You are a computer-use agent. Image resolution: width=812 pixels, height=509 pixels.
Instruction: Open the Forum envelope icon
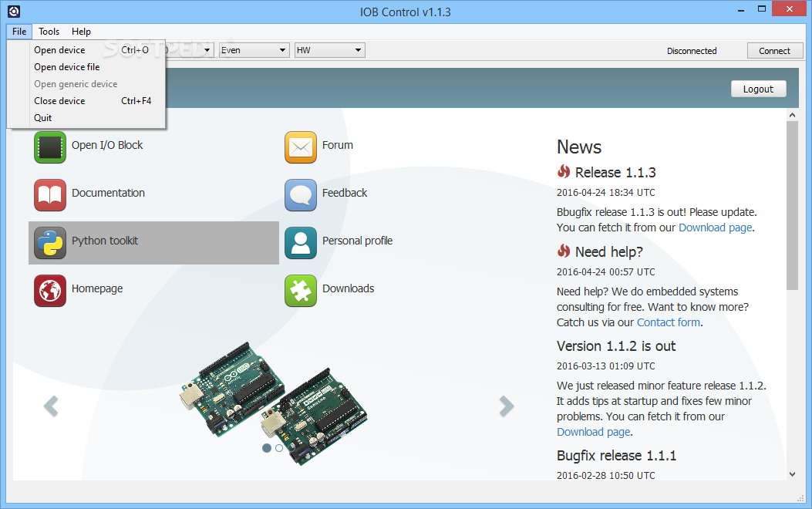(x=301, y=147)
